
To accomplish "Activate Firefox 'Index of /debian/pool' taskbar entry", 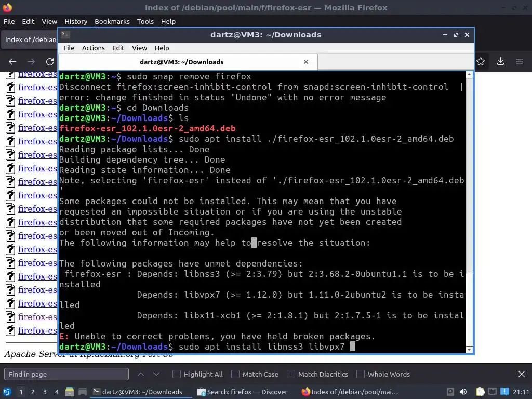I will pos(350,392).
